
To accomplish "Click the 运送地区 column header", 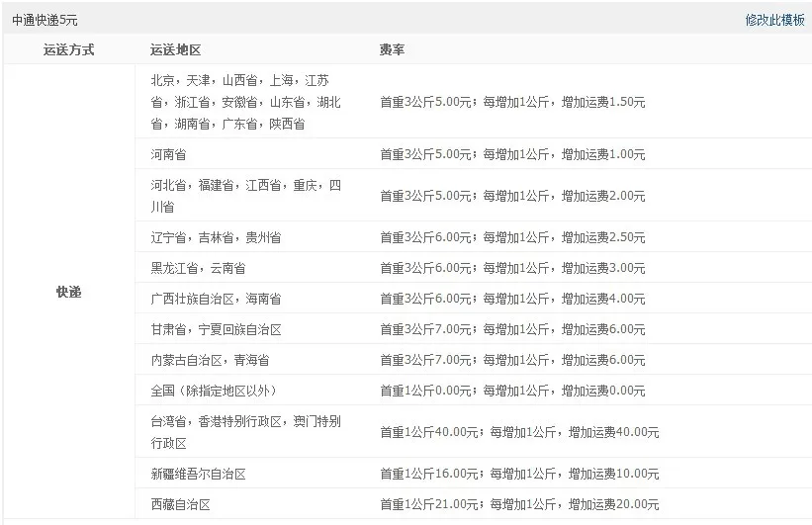I will tap(175, 49).
